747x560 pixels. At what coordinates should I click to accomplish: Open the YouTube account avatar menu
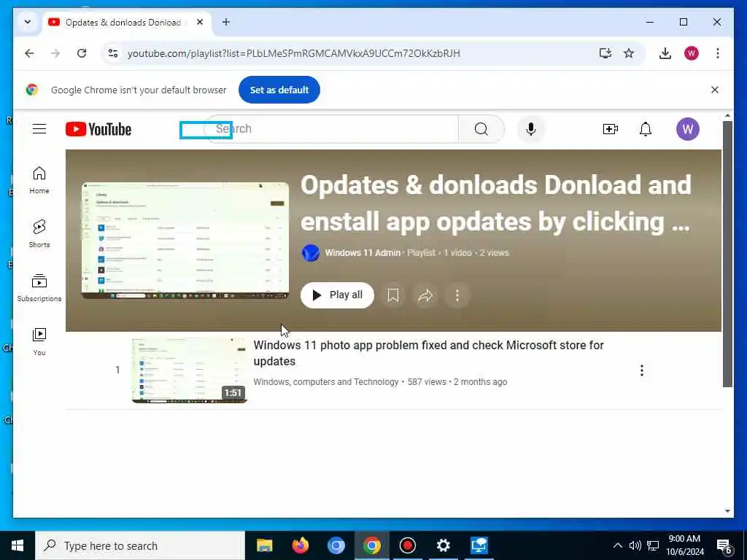pyautogui.click(x=687, y=129)
